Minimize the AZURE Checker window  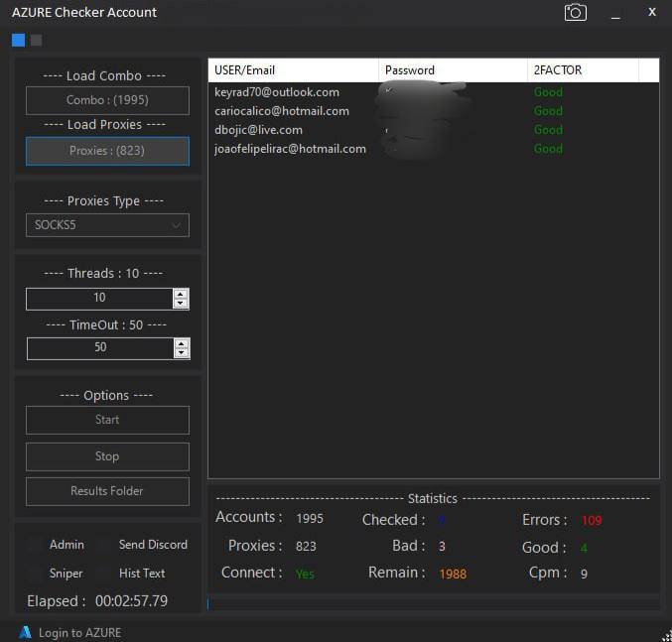pos(615,15)
